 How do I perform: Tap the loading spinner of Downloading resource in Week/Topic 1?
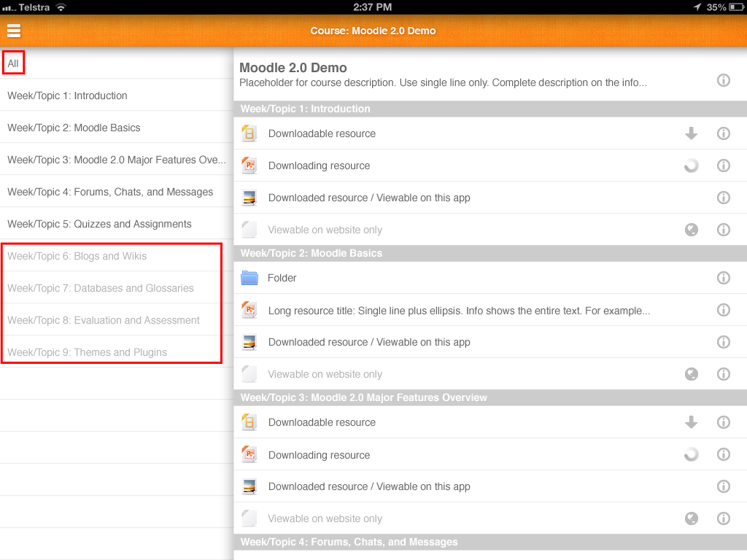(692, 166)
